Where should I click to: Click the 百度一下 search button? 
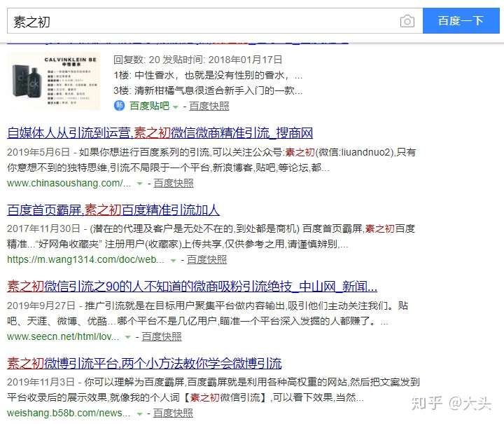[x=461, y=21]
